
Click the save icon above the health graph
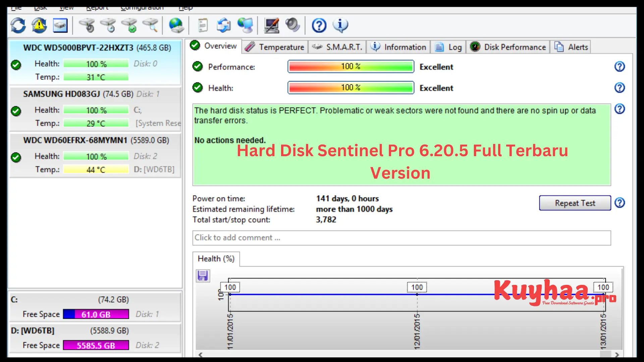click(x=203, y=276)
